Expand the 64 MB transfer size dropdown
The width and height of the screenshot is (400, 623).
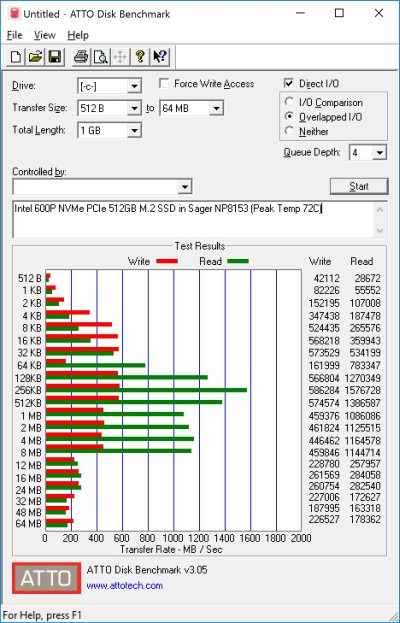tap(216, 108)
